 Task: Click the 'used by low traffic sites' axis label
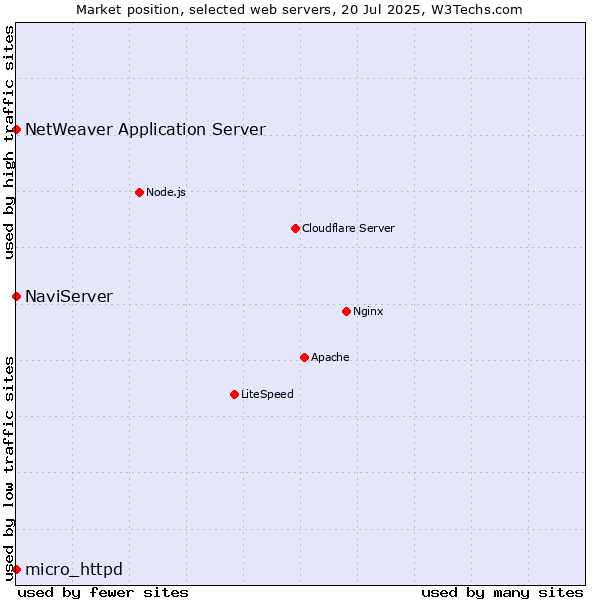coord(8,469)
